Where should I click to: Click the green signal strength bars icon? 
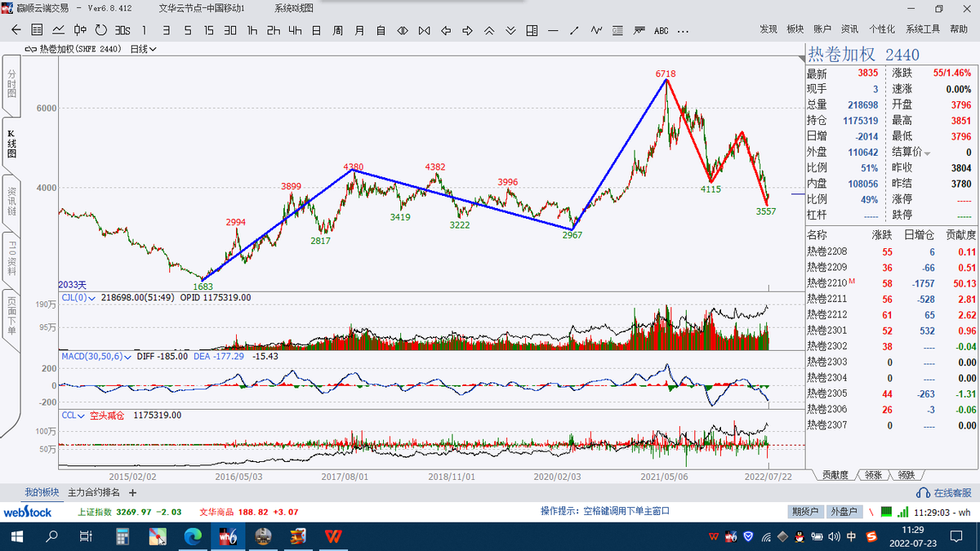pyautogui.click(x=902, y=512)
